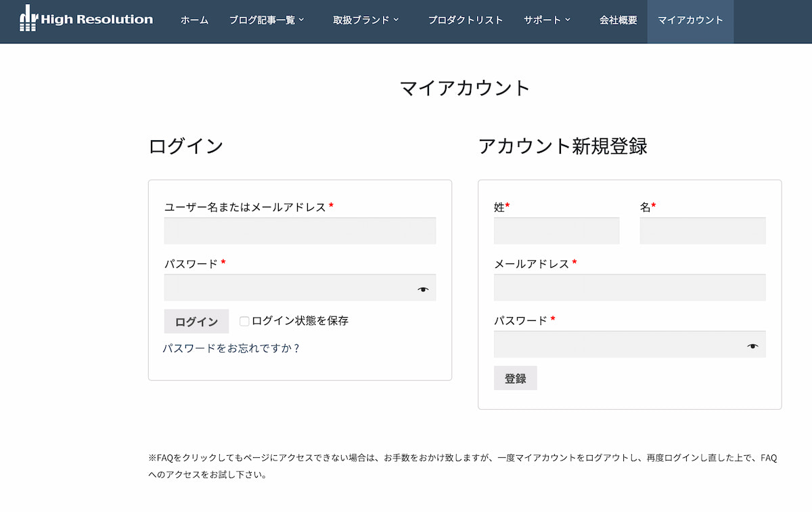Open the ホーム menu item
This screenshot has height=512, width=812.
click(194, 20)
